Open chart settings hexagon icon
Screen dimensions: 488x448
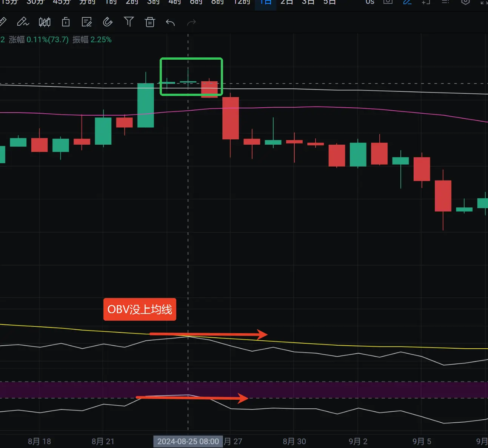[465, 2]
